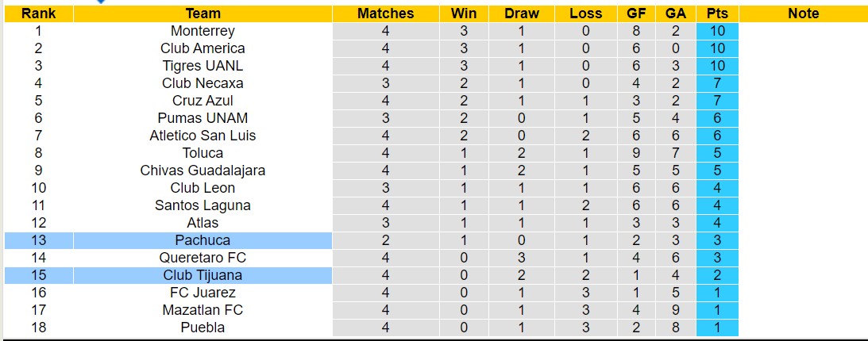Click the Club America team name
Image resolution: width=868 pixels, height=341 pixels.
tap(203, 48)
